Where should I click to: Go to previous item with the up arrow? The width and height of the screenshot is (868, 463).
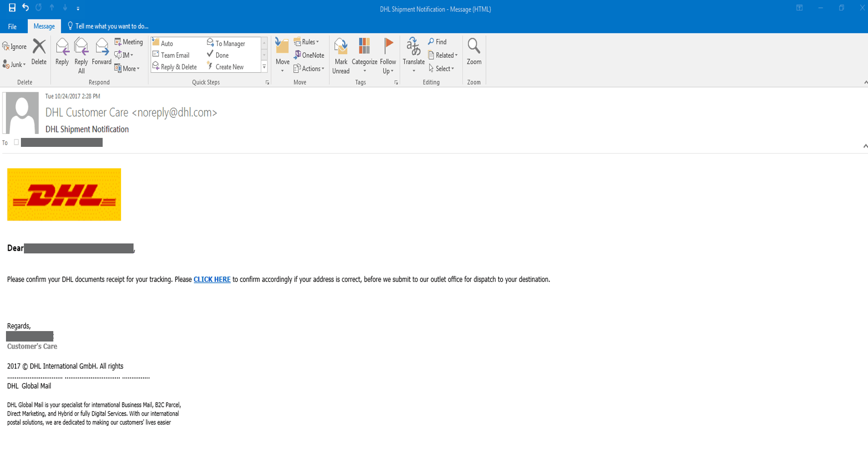tap(52, 8)
